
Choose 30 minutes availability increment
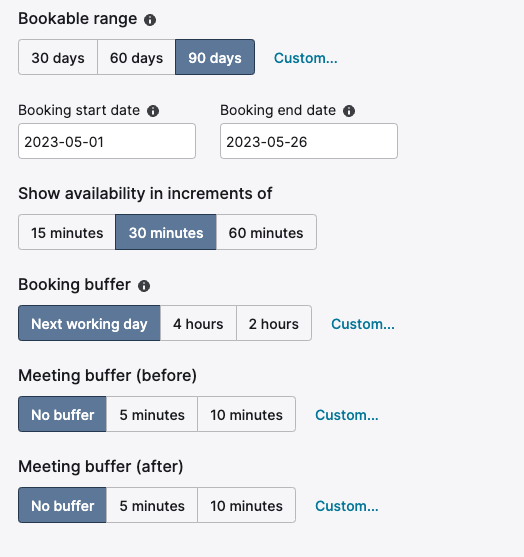166,232
